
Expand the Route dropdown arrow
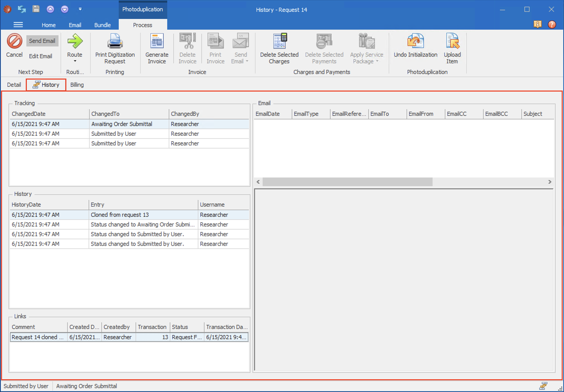pos(75,61)
